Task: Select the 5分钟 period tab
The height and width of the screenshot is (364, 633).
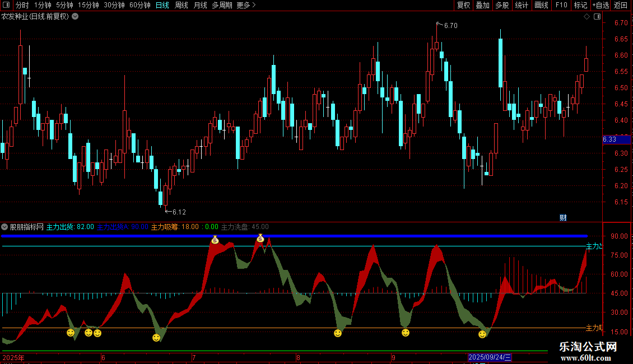Action: coord(64,5)
